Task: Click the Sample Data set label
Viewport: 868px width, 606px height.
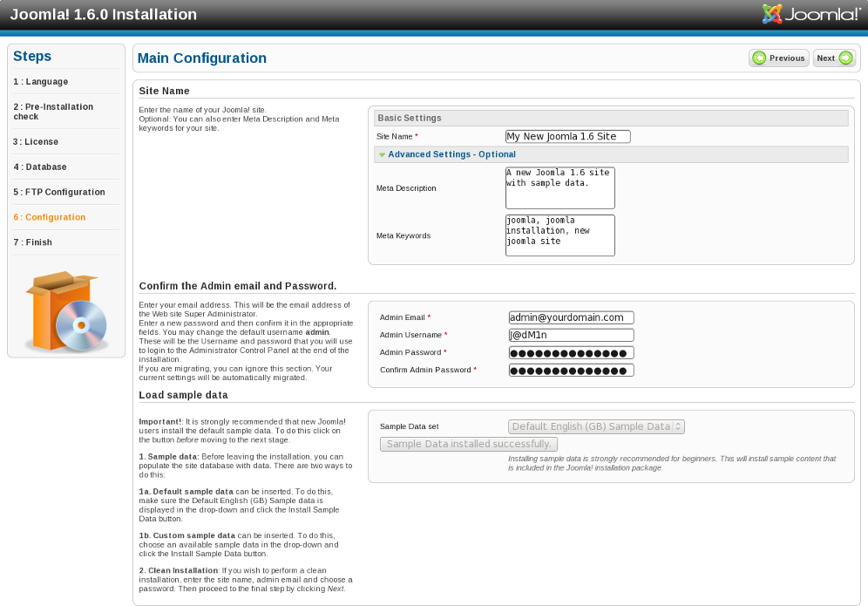Action: [x=409, y=426]
